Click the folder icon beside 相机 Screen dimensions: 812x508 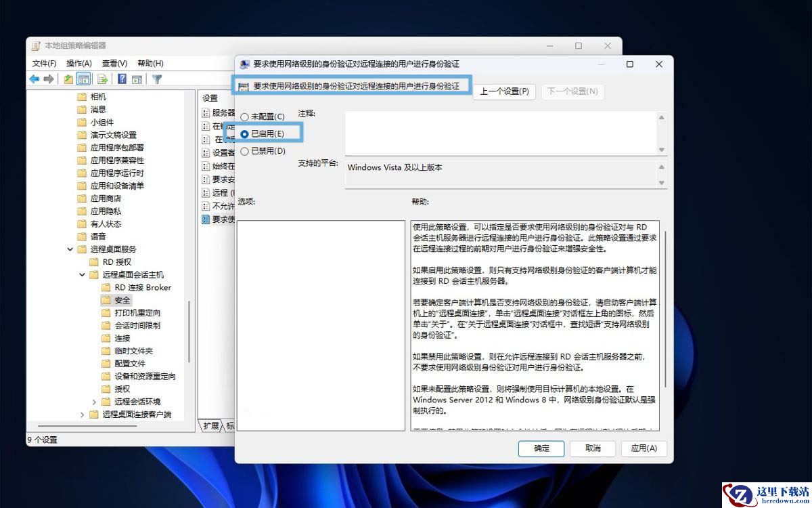pyautogui.click(x=82, y=97)
